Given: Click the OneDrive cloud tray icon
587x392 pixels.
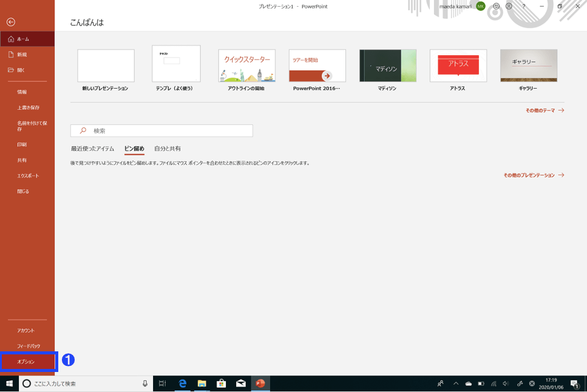Looking at the screenshot, I should click(x=469, y=384).
